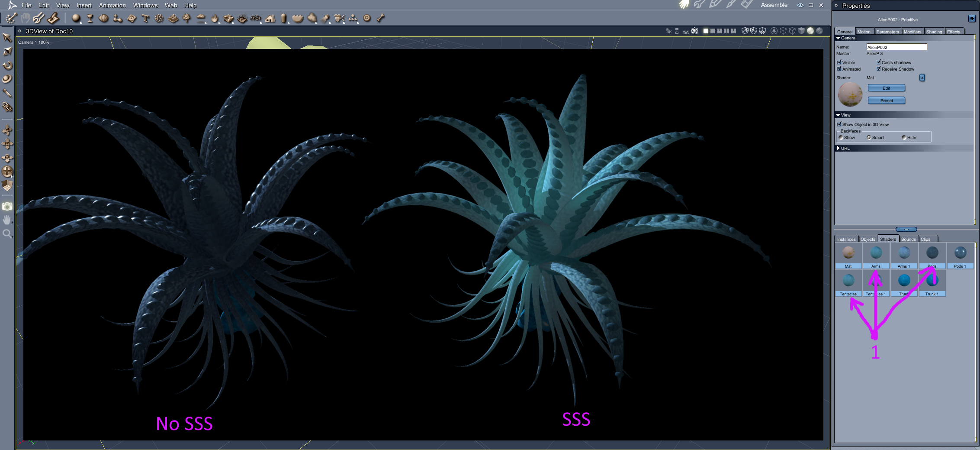The width and height of the screenshot is (980, 450).
Task: Click the Edit shader button
Action: coord(886,88)
